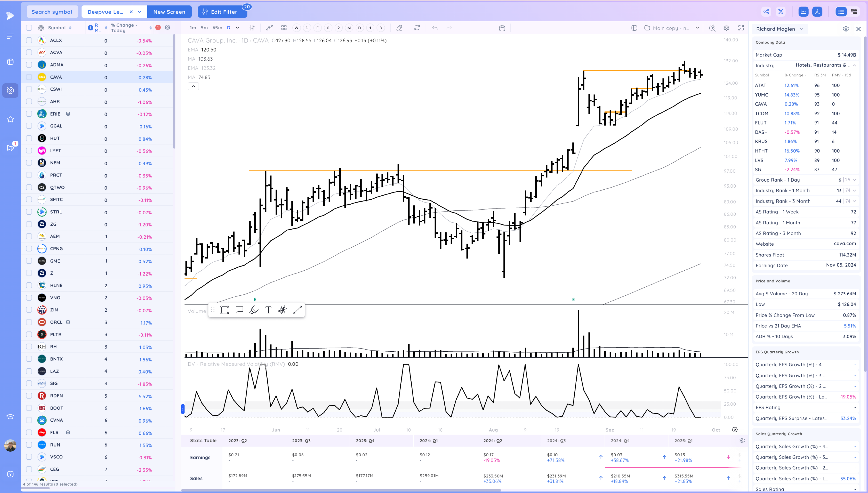Open the Main copy layout dropdown

click(x=697, y=28)
